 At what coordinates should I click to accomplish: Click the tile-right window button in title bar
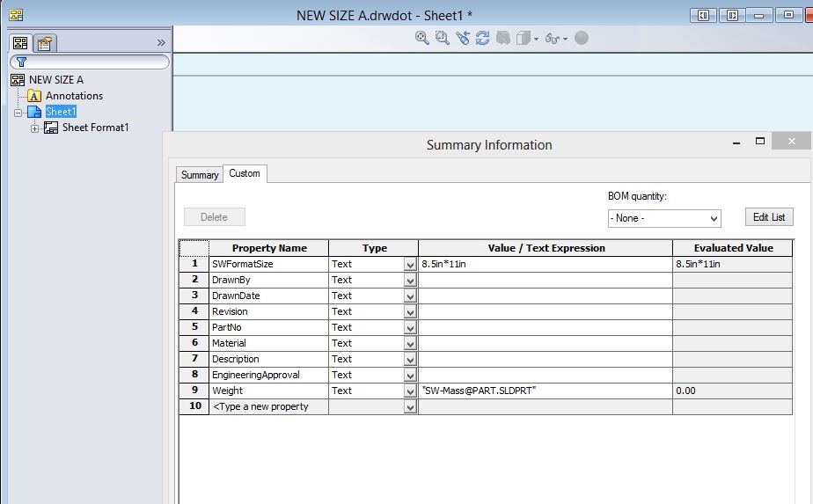click(732, 15)
